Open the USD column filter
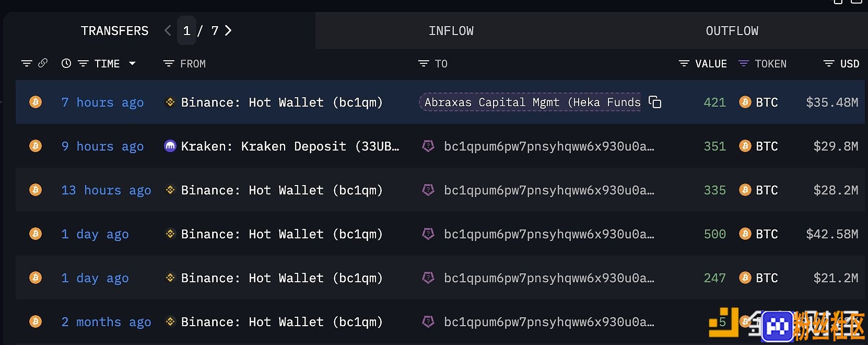 (829, 63)
